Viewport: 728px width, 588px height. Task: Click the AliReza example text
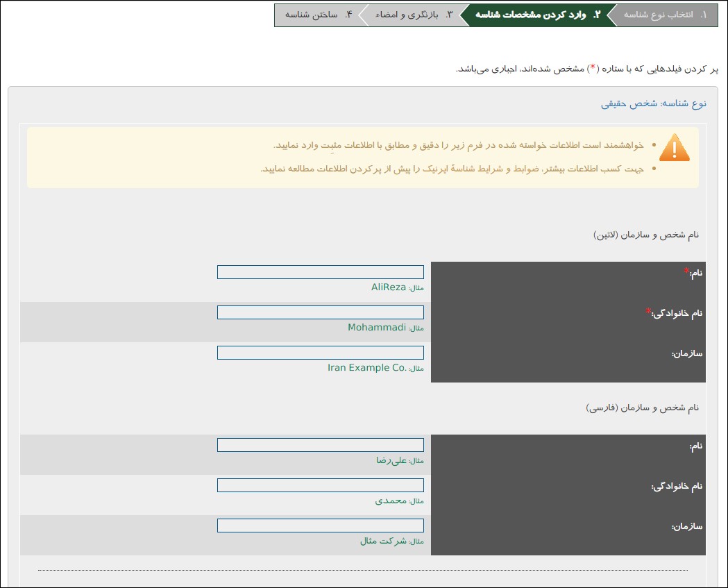coord(388,287)
